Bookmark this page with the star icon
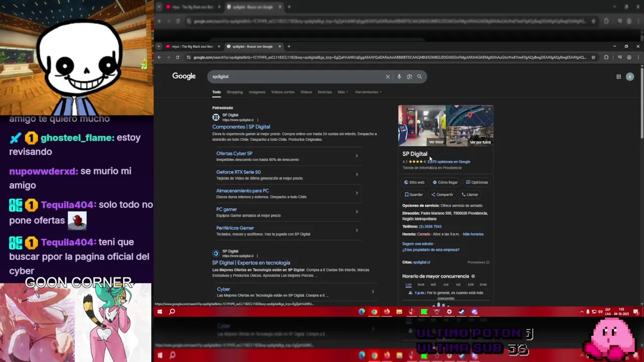The height and width of the screenshot is (362, 644). click(x=593, y=57)
